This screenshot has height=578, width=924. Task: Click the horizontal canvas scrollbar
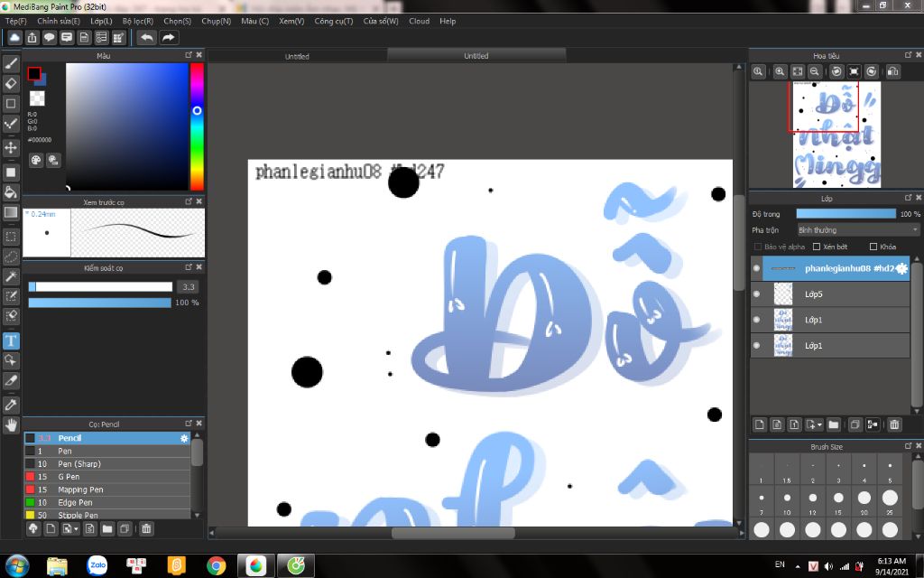pos(453,533)
